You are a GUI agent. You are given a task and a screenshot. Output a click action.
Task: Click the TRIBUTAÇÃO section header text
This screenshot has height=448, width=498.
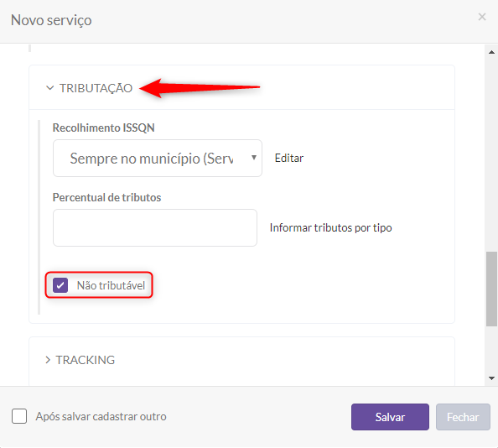[x=96, y=88]
